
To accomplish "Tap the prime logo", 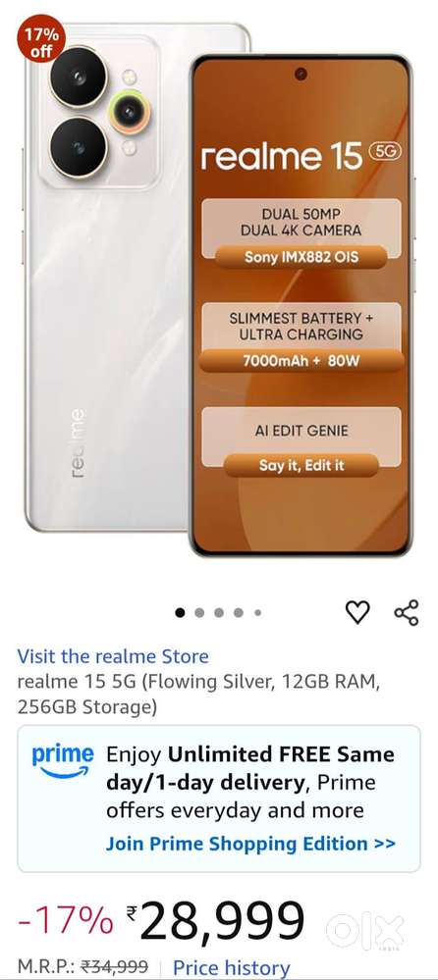I will 63,761.
